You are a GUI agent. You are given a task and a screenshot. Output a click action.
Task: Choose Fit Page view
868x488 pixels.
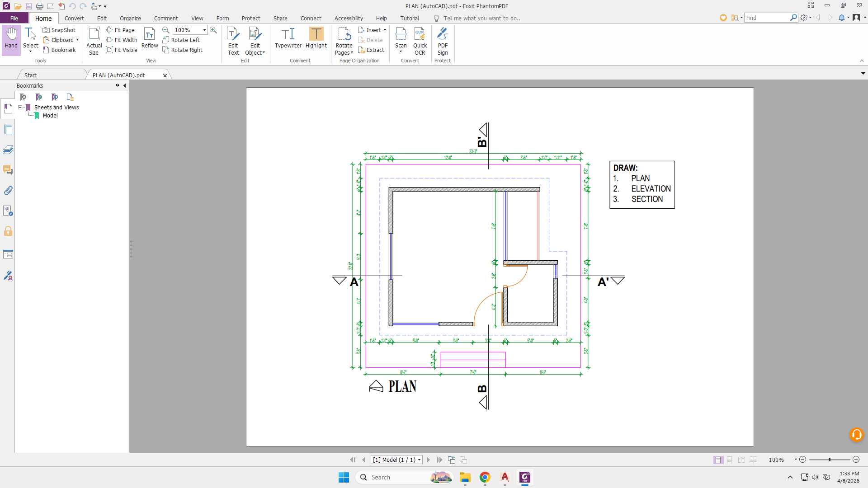(120, 30)
